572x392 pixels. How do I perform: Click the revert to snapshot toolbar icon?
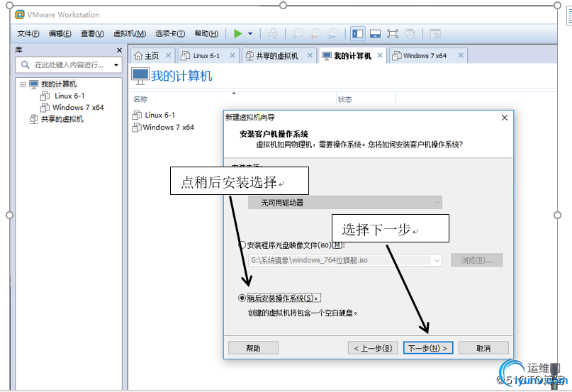tap(315, 33)
